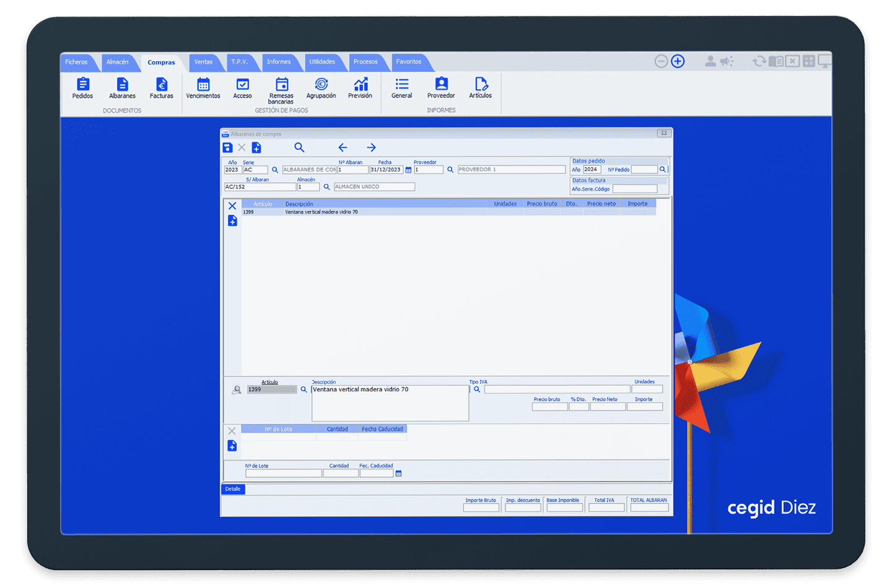Click the search magnifier in the albarán toolbar
892x588 pixels.
[299, 147]
